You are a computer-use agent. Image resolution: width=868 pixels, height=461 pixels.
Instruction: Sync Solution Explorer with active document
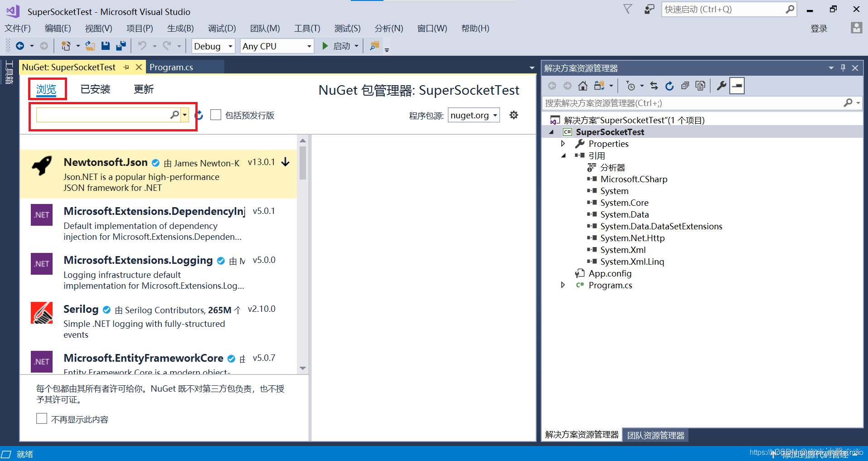[x=654, y=85]
